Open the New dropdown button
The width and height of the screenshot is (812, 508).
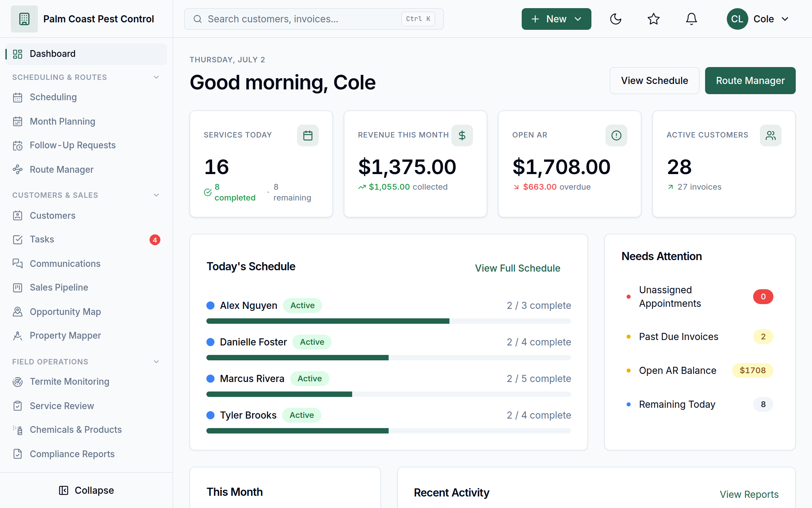click(556, 19)
